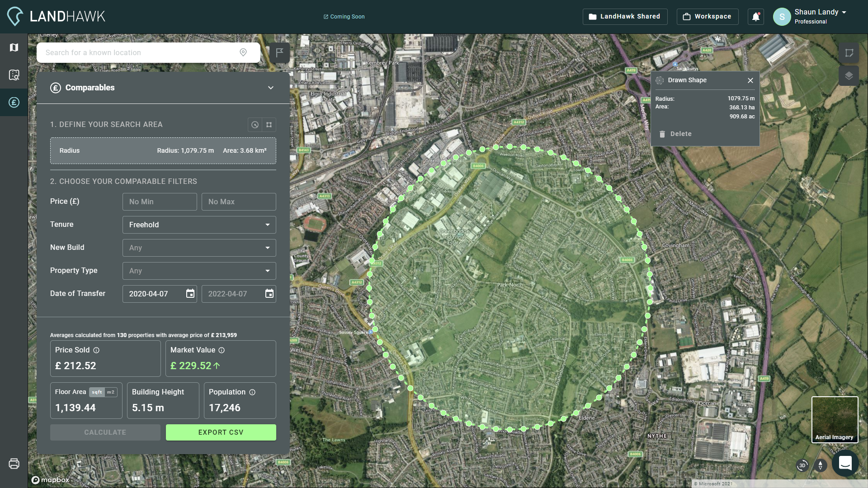Show Population info tooltip
This screenshot has width=868, height=488.
[x=252, y=392]
